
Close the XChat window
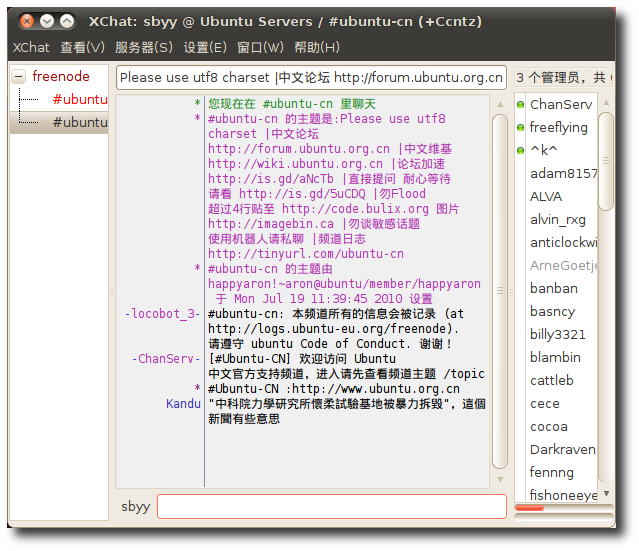(x=26, y=21)
